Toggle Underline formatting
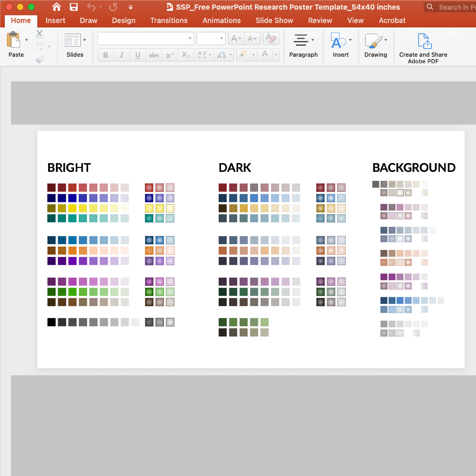This screenshot has width=476, height=476. tap(138, 55)
